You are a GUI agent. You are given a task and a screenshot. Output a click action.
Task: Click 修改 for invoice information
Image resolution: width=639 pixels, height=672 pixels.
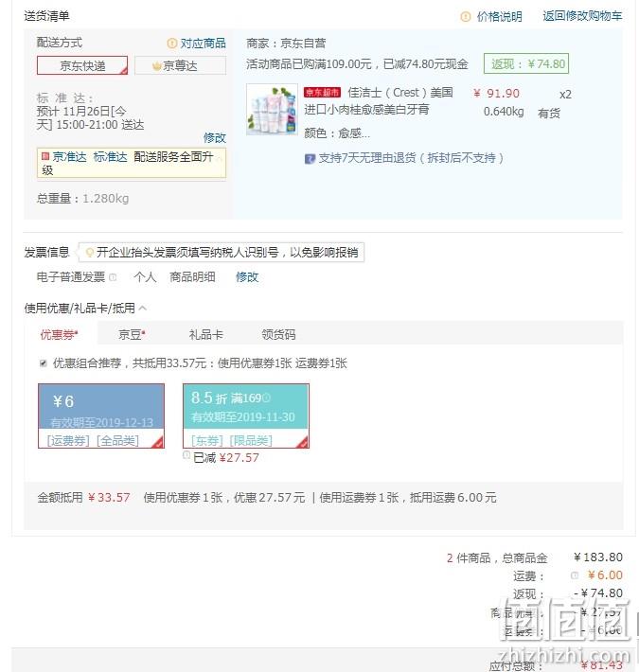point(247,277)
